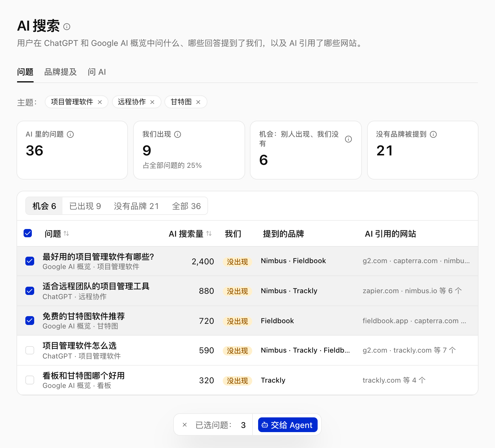Switch to 品牌提及 tab

60,72
